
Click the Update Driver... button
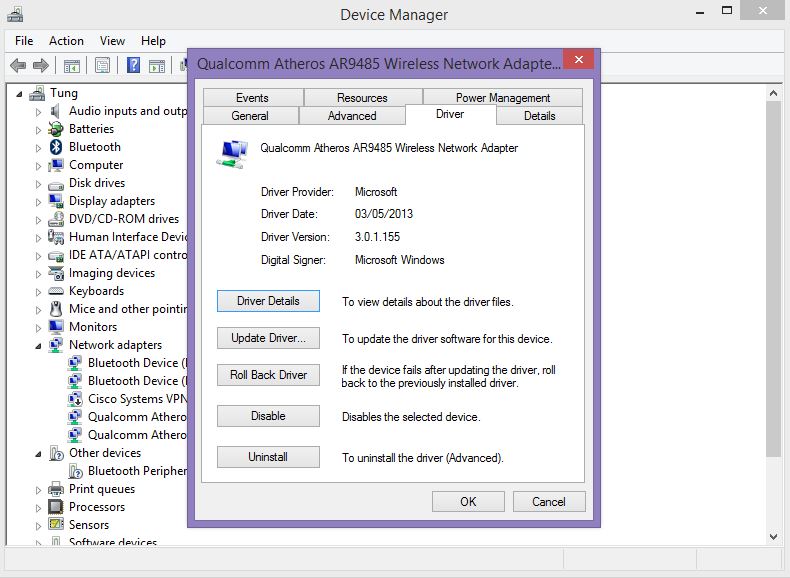pyautogui.click(x=268, y=338)
